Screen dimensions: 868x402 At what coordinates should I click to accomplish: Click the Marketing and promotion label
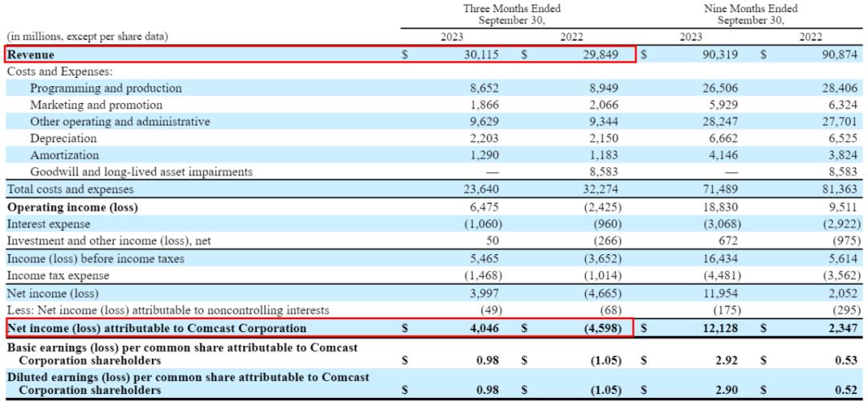point(96,105)
